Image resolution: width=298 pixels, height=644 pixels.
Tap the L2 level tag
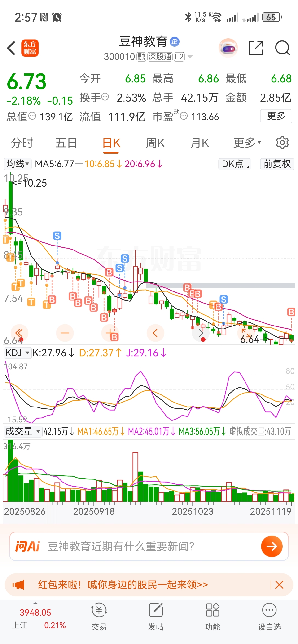[179, 57]
